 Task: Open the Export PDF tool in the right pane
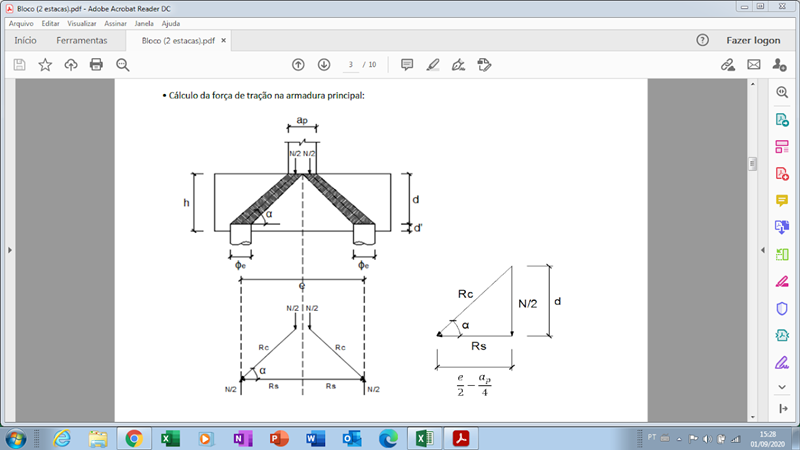[782, 120]
